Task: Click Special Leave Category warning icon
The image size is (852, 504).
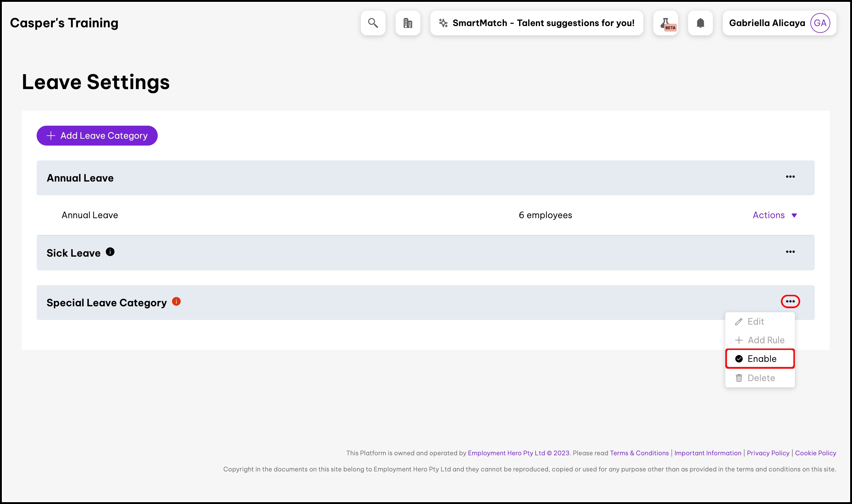Action: (176, 301)
